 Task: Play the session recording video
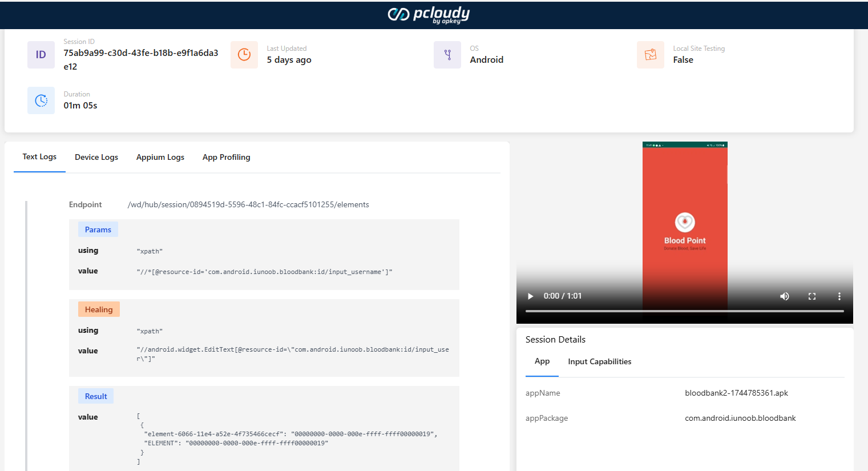click(530, 296)
